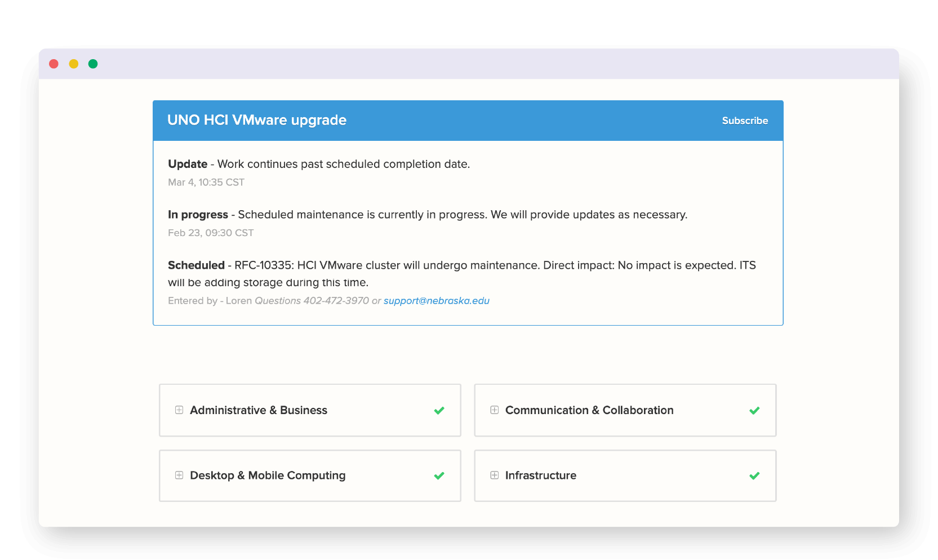Email support@nebraska.edu via the link
Image resolution: width=938 pixels, height=560 pixels.
coord(436,301)
